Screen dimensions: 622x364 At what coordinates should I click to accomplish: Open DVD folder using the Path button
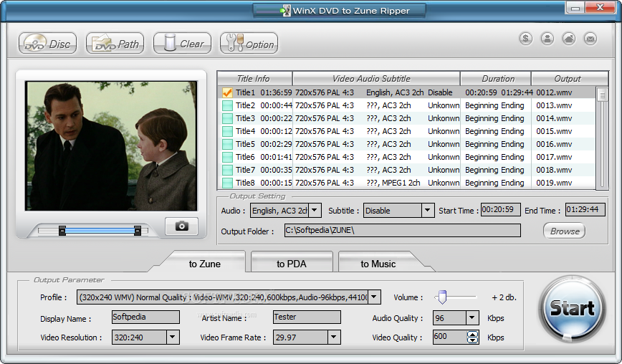point(115,43)
